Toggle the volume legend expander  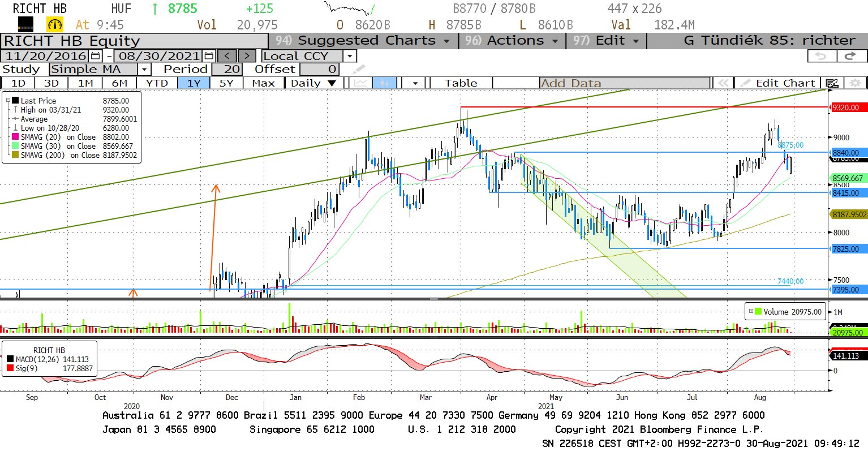751,312
